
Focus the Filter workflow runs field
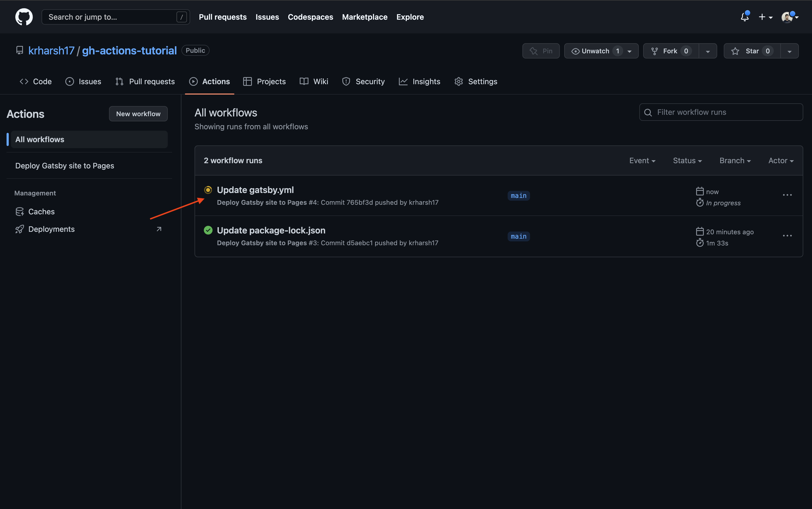(x=726, y=112)
